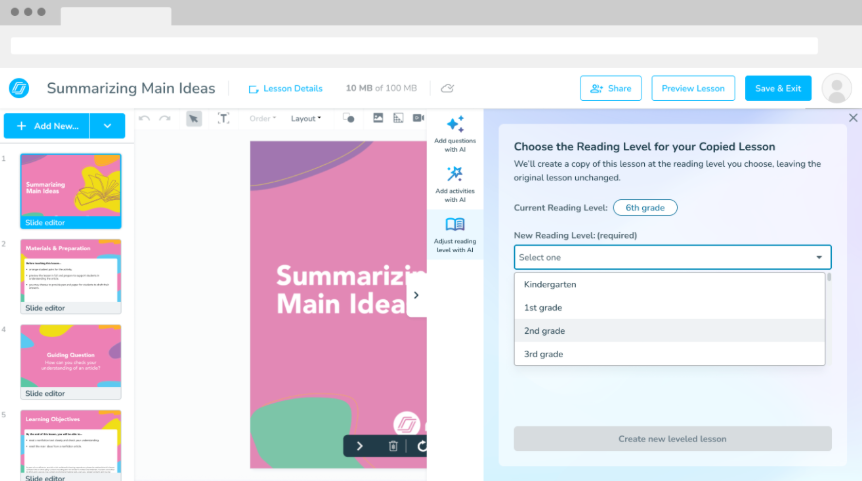Image resolution: width=862 pixels, height=481 pixels.
Task: Open the Layout dropdown menu
Action: (305, 118)
